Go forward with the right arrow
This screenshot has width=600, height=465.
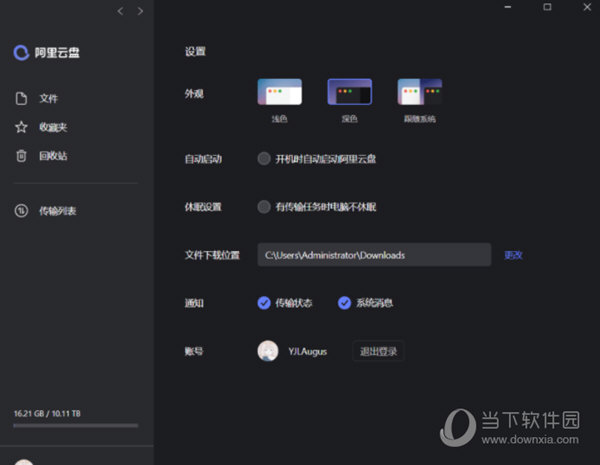(140, 11)
